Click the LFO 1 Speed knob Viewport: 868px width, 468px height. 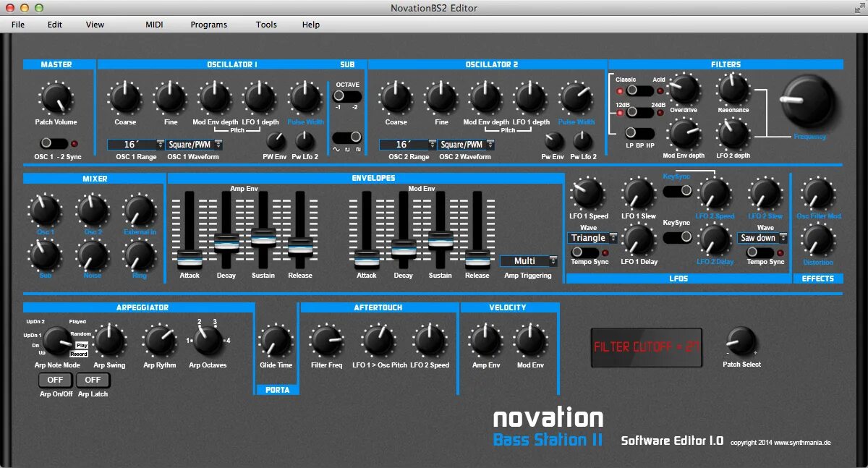pos(588,194)
